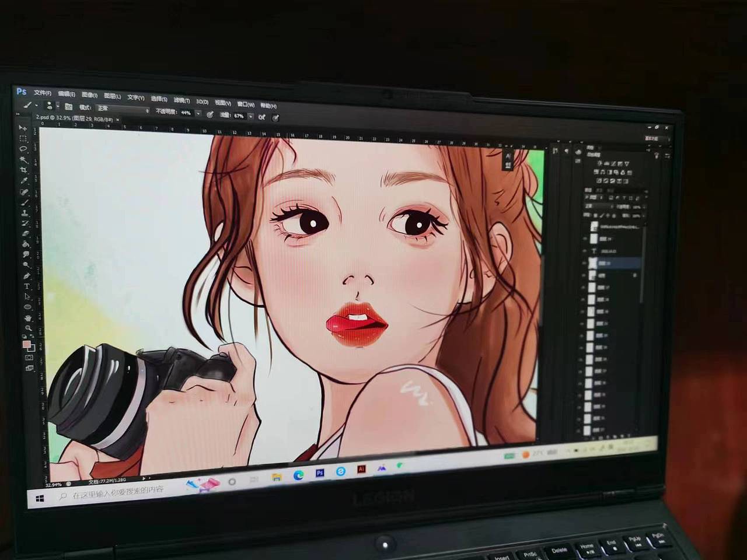Select the Path Selection tool
The image size is (747, 560).
tap(27, 296)
